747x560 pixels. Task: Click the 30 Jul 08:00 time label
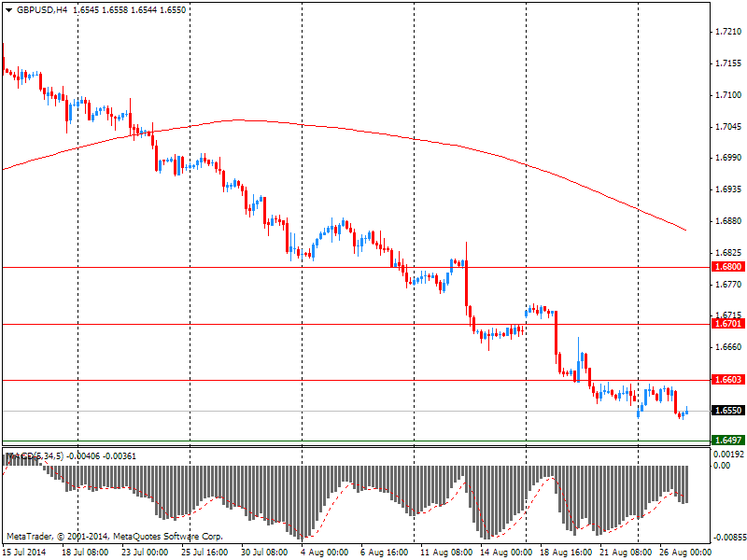coord(265,553)
